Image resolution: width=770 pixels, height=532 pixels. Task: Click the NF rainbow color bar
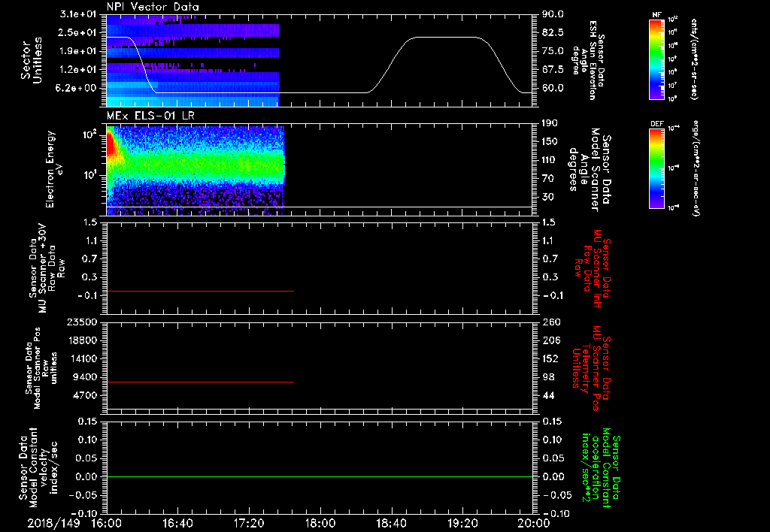point(656,59)
